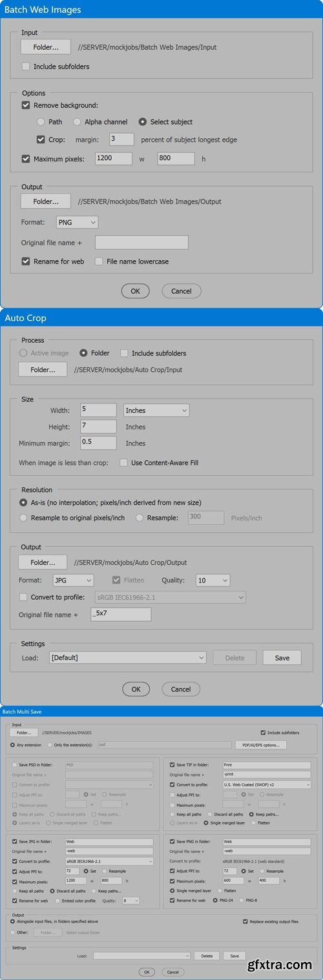The height and width of the screenshot is (980, 323).
Task: Click OK in Batch Web Images dialog
Action: coord(135,291)
